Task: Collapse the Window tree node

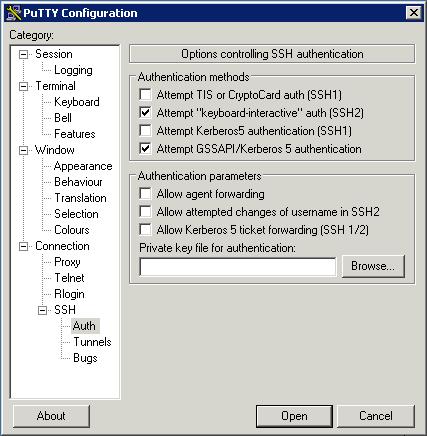Action: 24,150
